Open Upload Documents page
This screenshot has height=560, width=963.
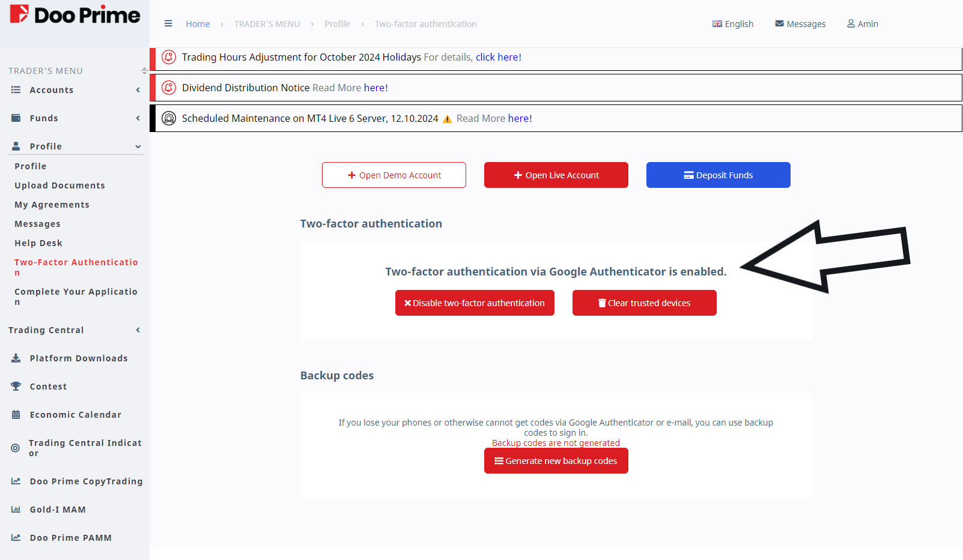coord(60,185)
